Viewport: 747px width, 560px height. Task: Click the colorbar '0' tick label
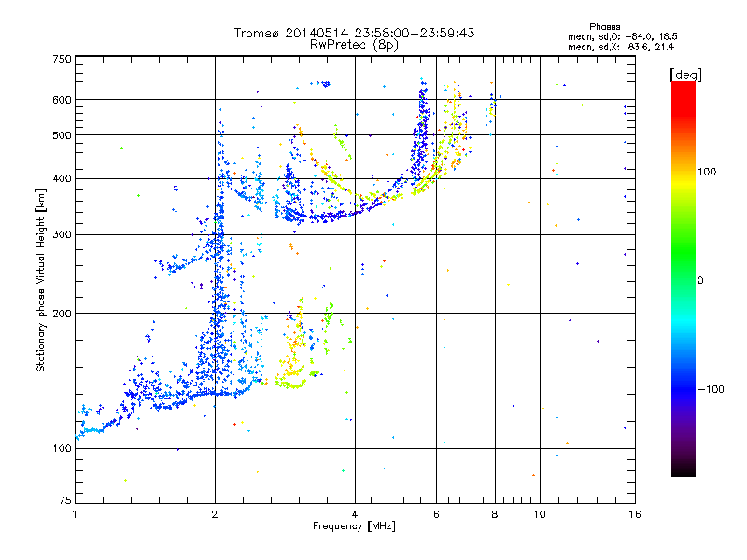(700, 281)
